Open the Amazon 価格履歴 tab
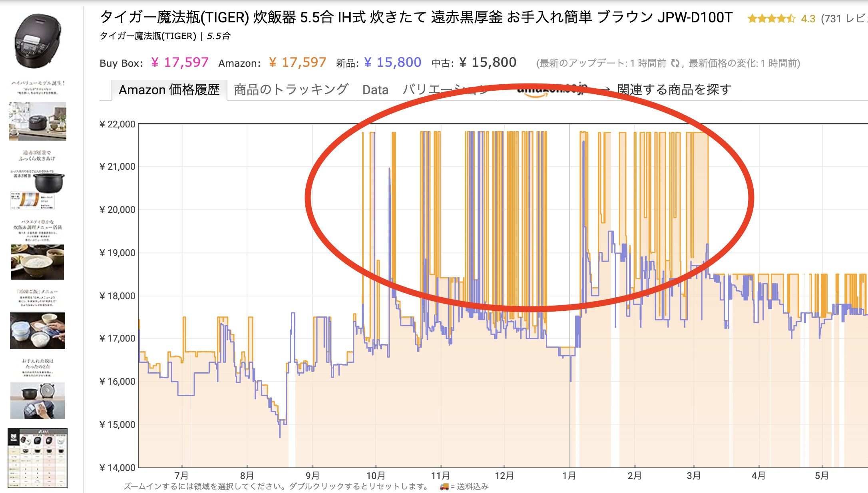 point(169,90)
